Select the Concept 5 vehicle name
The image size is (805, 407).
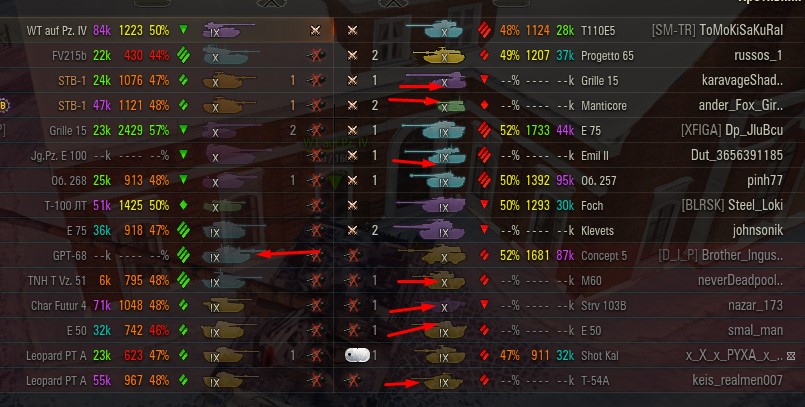click(x=604, y=256)
